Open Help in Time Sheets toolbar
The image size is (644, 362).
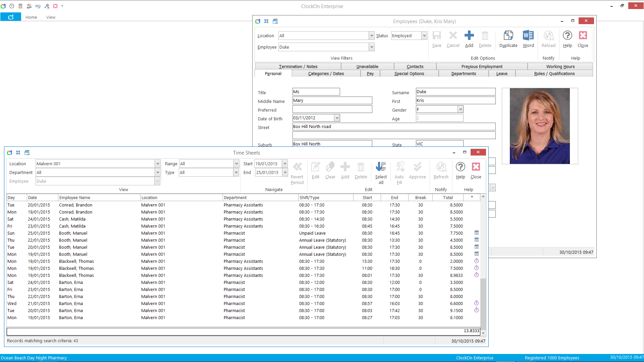click(x=460, y=167)
